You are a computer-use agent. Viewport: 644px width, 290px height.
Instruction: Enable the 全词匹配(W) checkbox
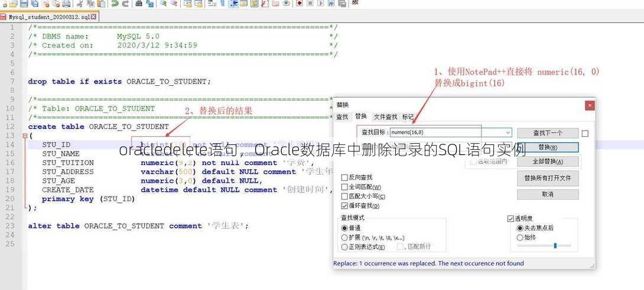tap(344, 187)
